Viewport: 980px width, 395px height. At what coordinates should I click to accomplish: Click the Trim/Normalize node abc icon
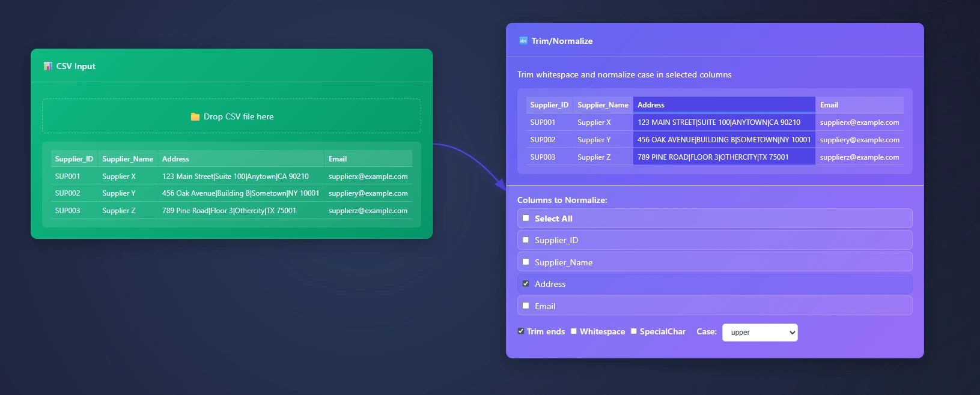[x=523, y=41]
